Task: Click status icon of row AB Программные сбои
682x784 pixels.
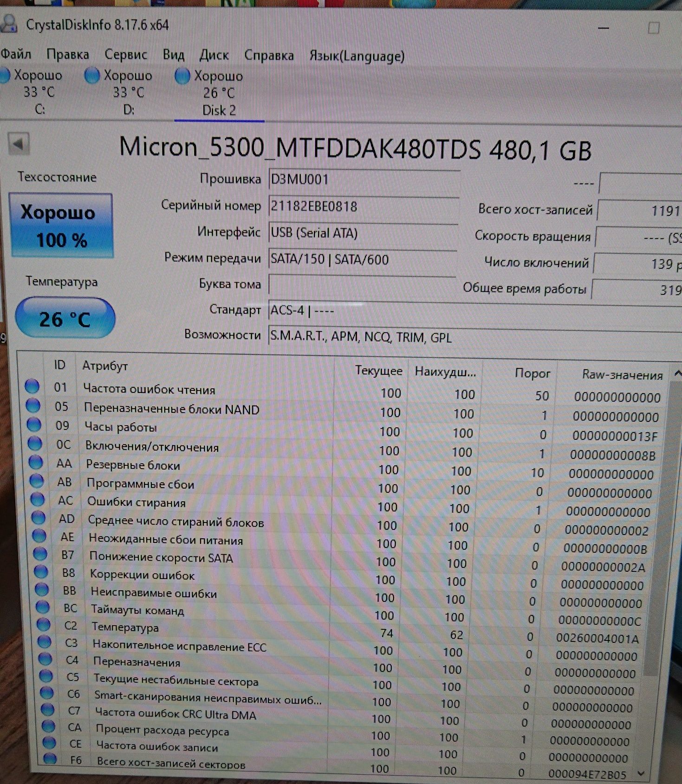Action: pos(37,481)
